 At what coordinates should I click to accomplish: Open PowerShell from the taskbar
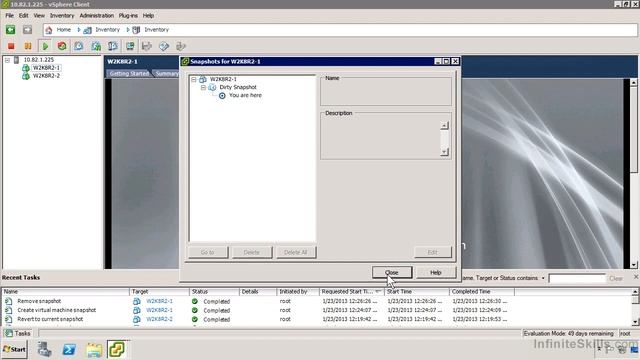[69, 350]
